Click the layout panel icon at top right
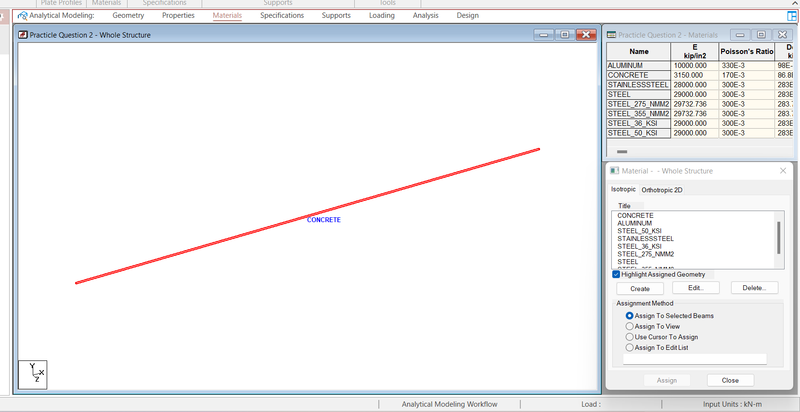The image size is (800, 412). point(792,16)
